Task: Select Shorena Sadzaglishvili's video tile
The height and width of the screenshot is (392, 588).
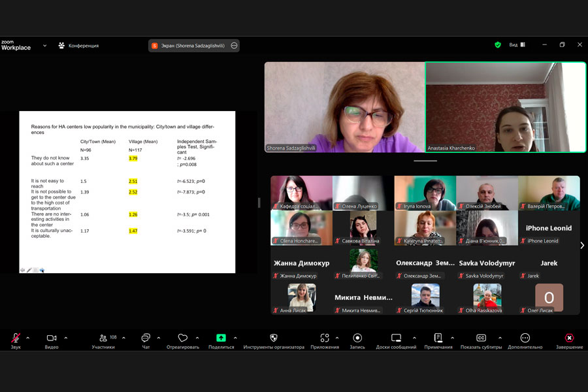Action: coord(344,107)
